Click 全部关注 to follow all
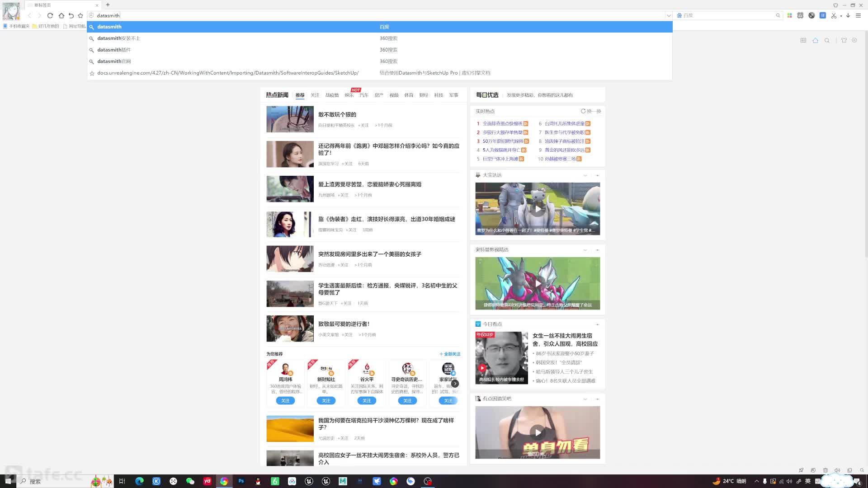This screenshot has height=488, width=868. 450,354
